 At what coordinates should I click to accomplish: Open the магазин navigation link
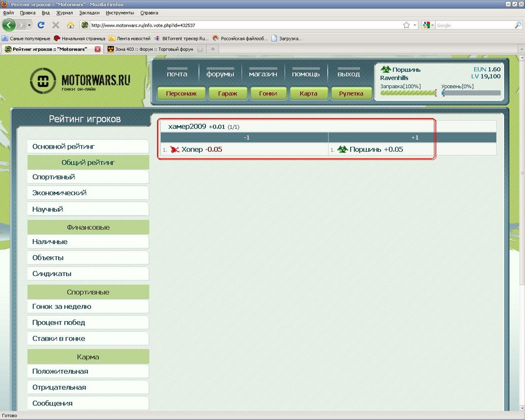pyautogui.click(x=263, y=74)
